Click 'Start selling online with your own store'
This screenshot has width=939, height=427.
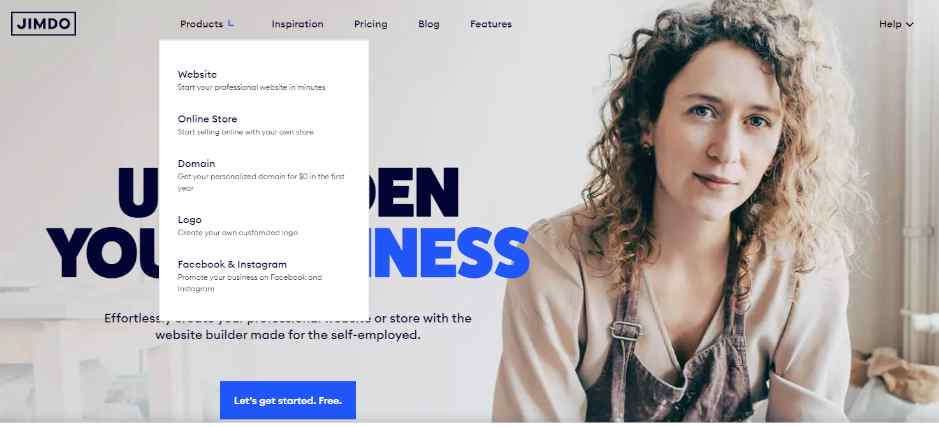[246, 132]
